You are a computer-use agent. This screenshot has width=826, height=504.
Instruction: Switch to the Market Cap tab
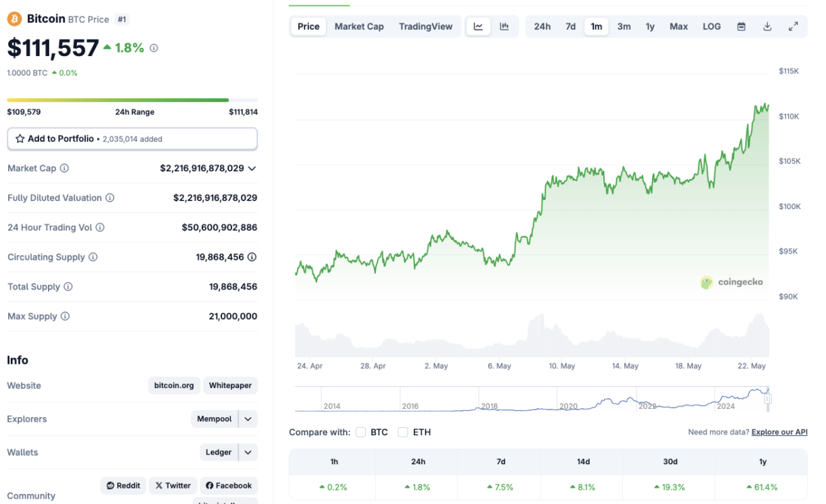(359, 26)
